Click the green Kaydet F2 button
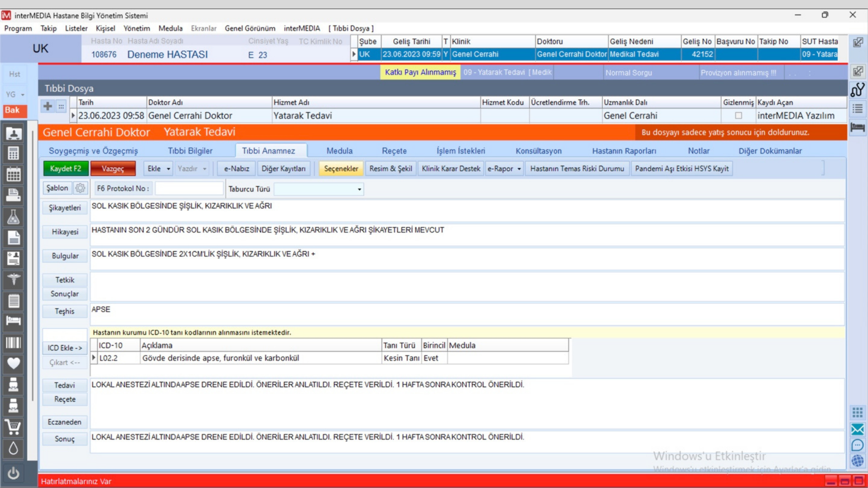The height and width of the screenshot is (488, 868). [66, 169]
